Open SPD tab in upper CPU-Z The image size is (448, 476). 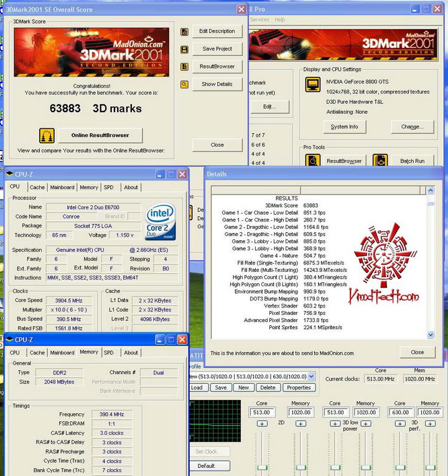[x=109, y=187]
